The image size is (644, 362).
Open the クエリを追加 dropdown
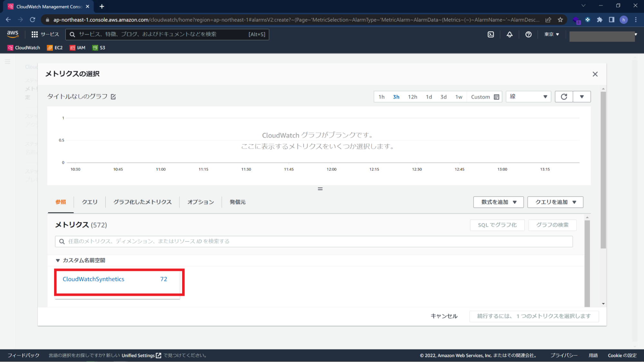(x=555, y=202)
